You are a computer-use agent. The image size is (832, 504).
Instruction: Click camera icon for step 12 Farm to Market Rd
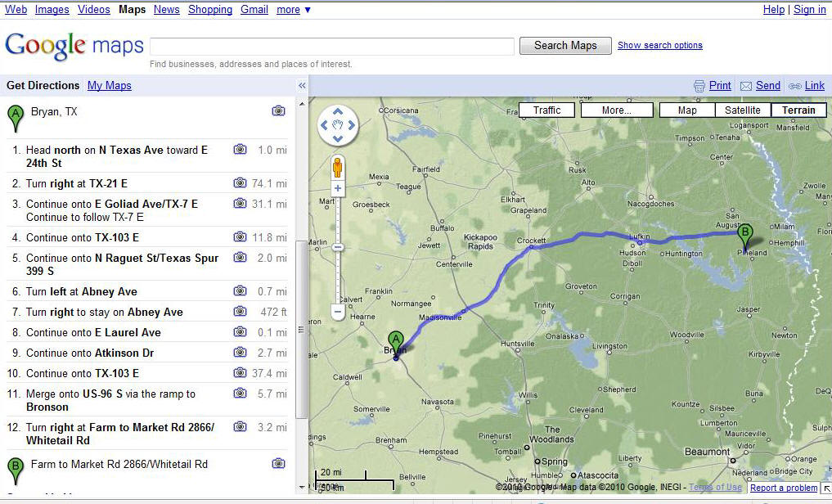(241, 426)
